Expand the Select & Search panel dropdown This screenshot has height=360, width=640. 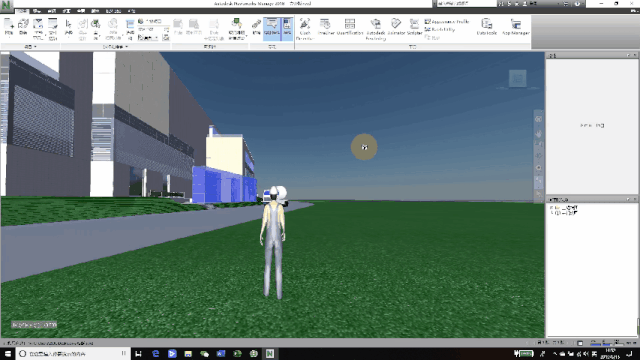point(116,47)
